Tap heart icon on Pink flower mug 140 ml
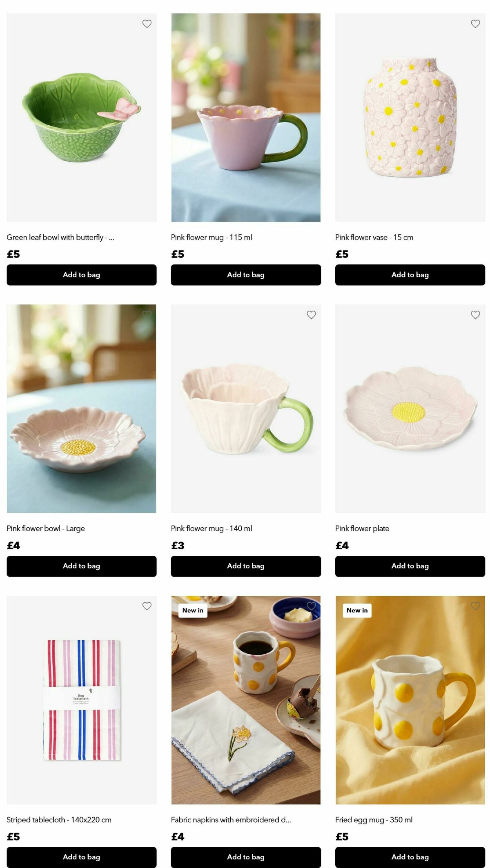The image size is (490, 868). pos(311,315)
